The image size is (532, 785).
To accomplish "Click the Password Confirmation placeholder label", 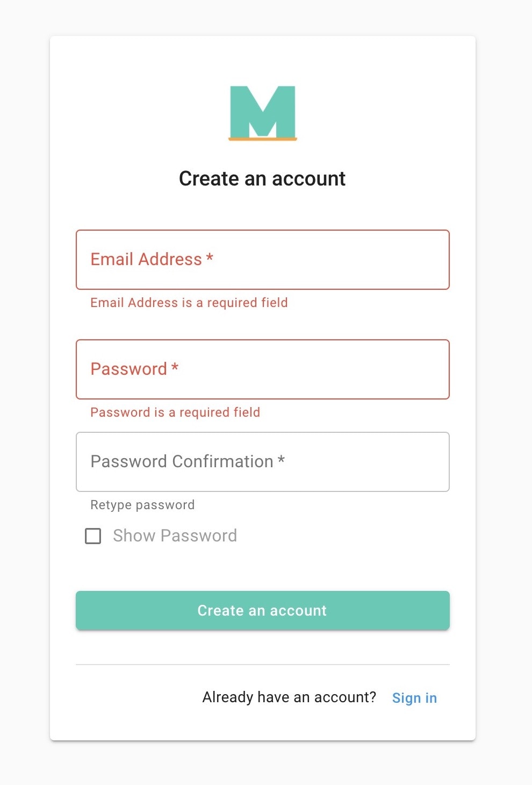I will (x=188, y=462).
